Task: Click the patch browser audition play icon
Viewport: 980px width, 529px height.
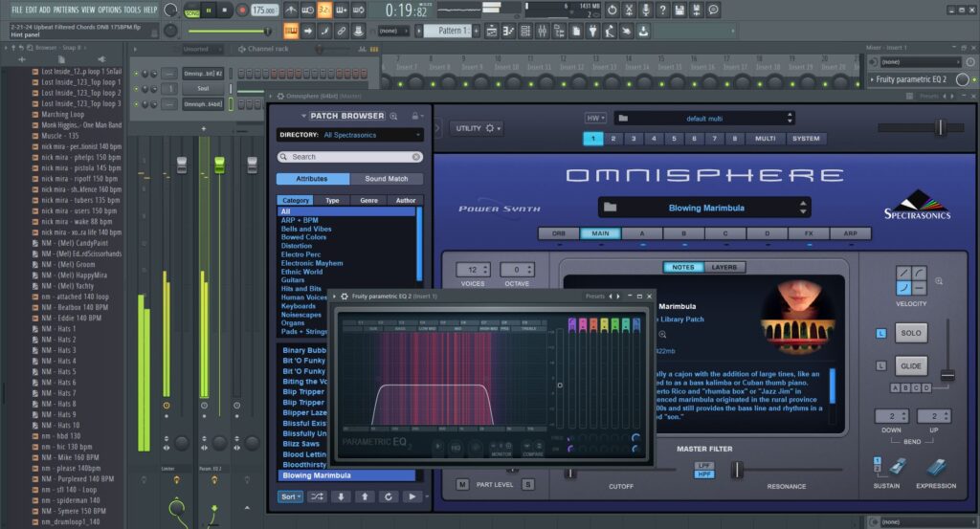Action: [412, 496]
